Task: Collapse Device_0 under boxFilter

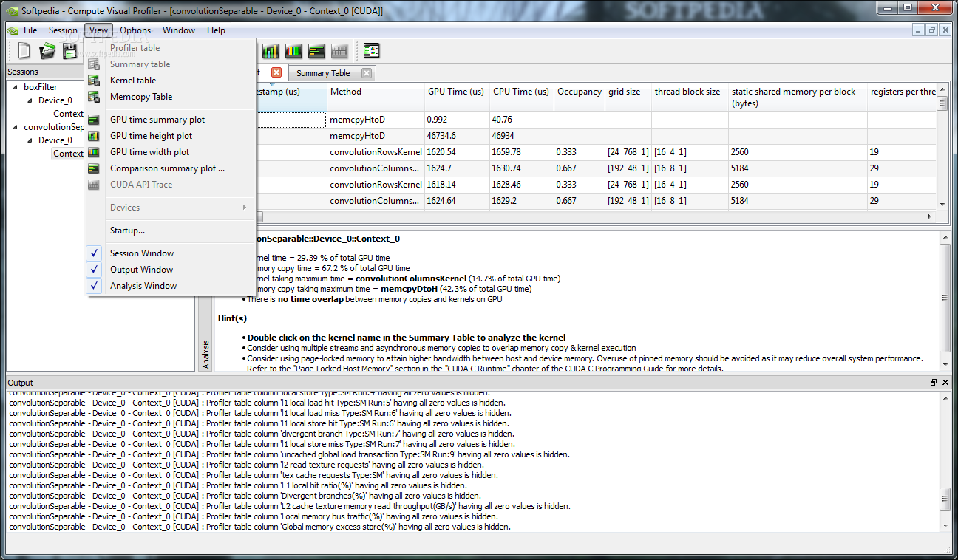Action: pyautogui.click(x=30, y=100)
